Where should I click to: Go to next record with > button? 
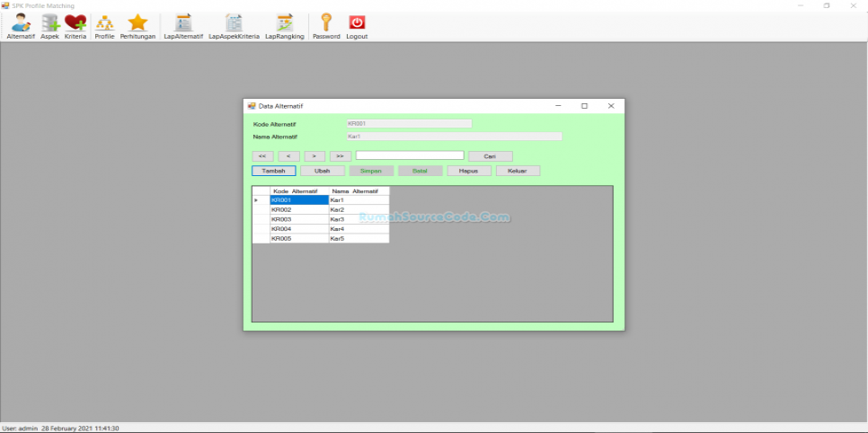point(314,156)
